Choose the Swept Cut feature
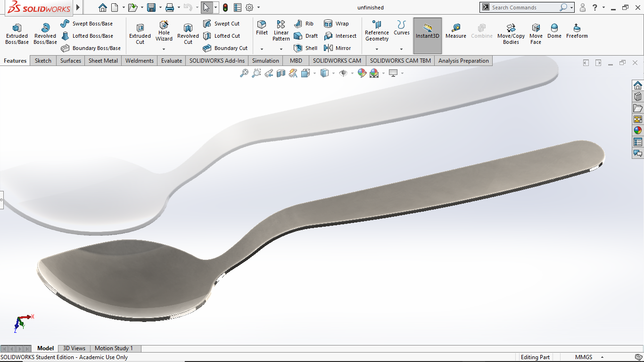This screenshot has height=362, width=644. pos(221,24)
